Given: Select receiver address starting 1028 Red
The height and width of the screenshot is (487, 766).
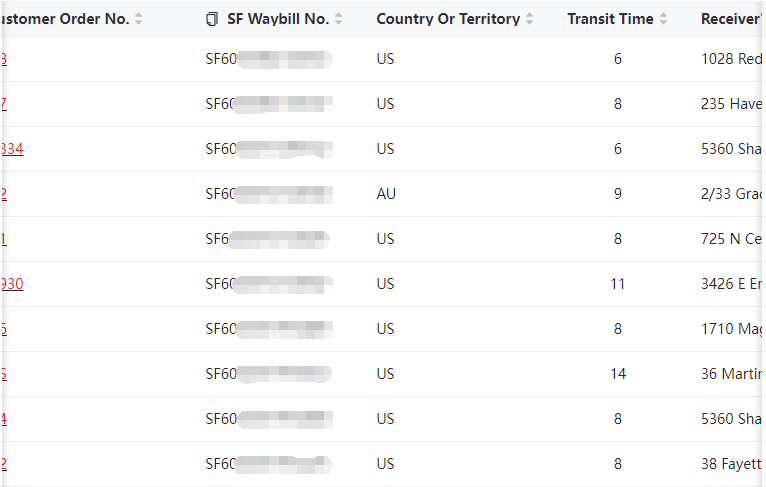Looking at the screenshot, I should click(x=731, y=59).
